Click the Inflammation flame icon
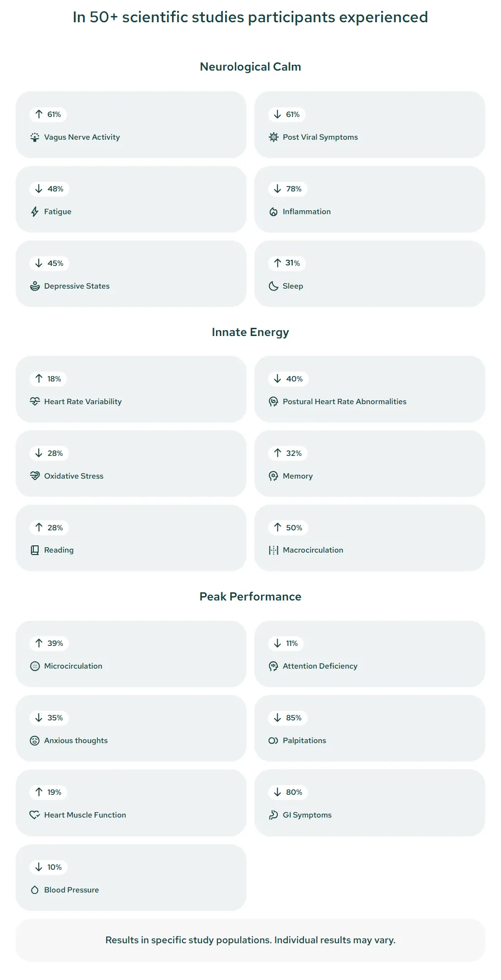The width and height of the screenshot is (501, 980). click(273, 212)
